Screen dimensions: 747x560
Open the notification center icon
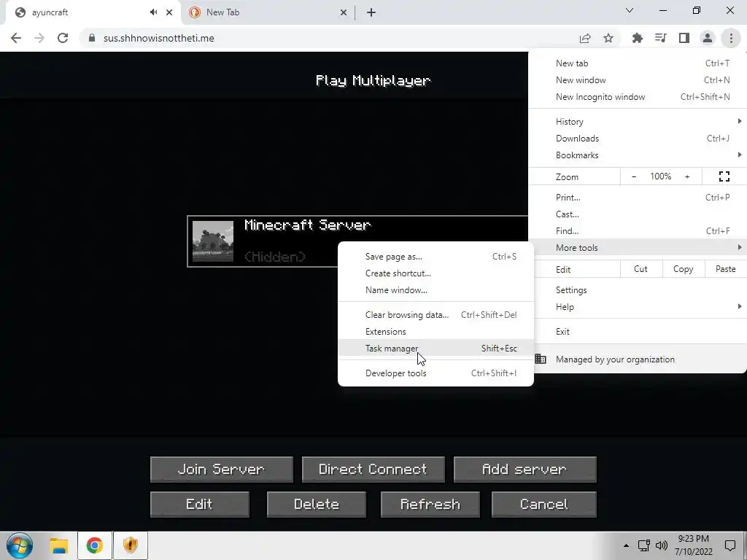729,545
